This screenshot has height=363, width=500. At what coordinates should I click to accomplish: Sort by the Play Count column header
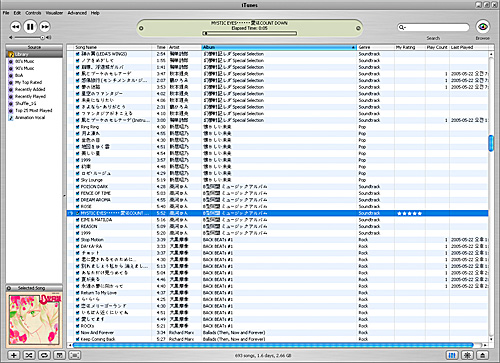[x=437, y=47]
